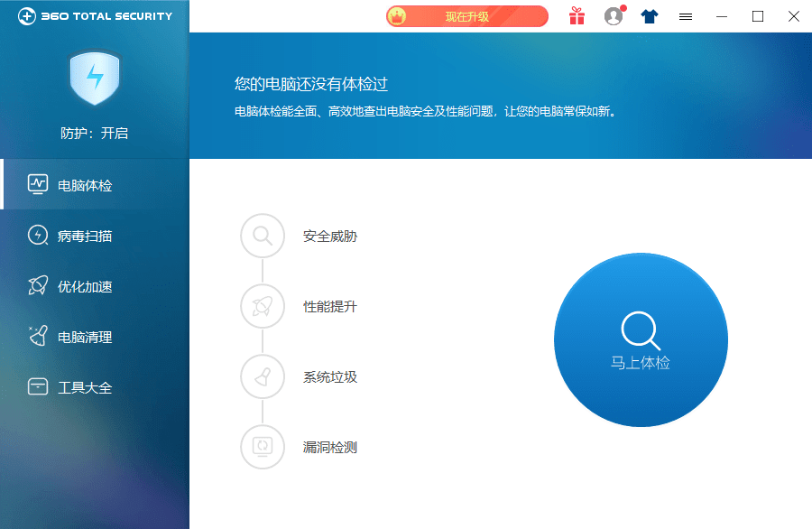Click the 360 Total Security logo
This screenshot has height=529, width=812.
(x=96, y=16)
